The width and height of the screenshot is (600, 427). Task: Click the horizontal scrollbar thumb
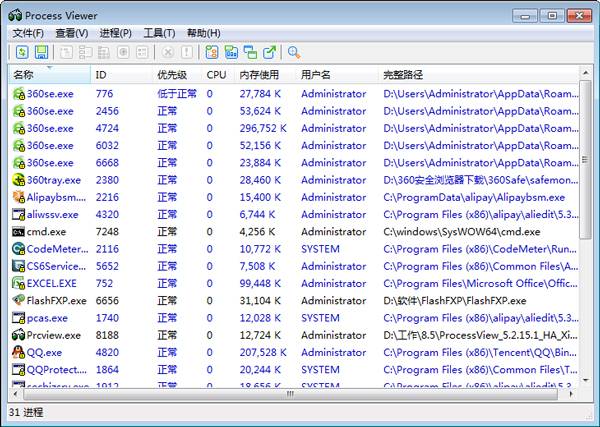point(290,394)
